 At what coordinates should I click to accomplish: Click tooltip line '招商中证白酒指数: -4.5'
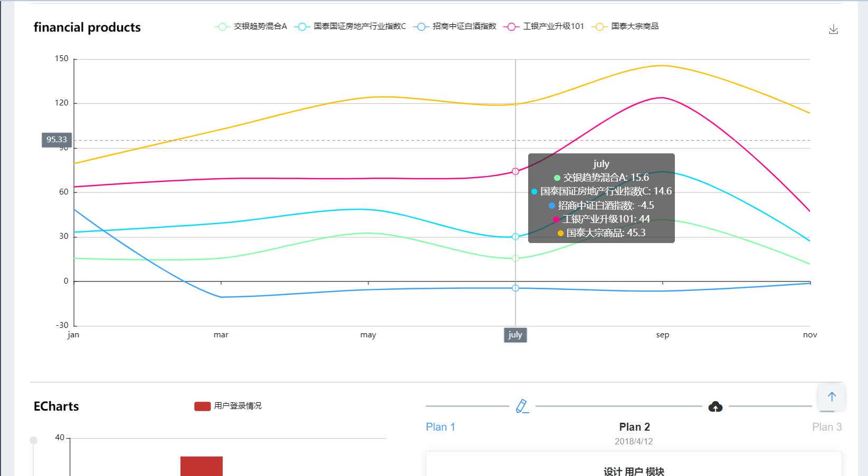[x=602, y=206]
